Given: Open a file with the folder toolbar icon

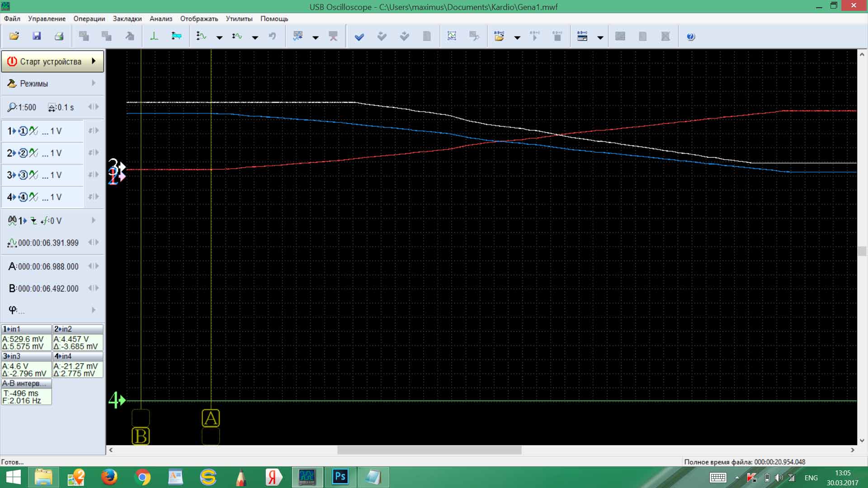Looking at the screenshot, I should [14, 36].
